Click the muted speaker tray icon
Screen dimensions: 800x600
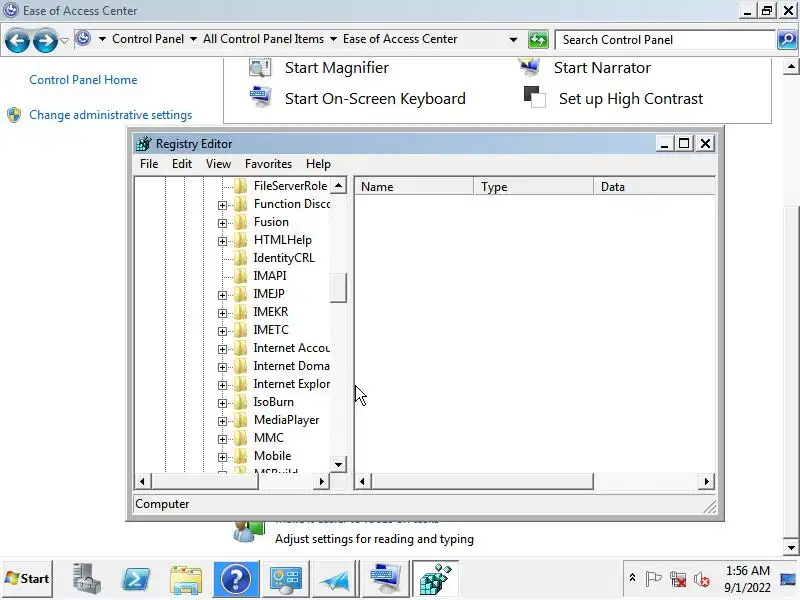(x=702, y=579)
